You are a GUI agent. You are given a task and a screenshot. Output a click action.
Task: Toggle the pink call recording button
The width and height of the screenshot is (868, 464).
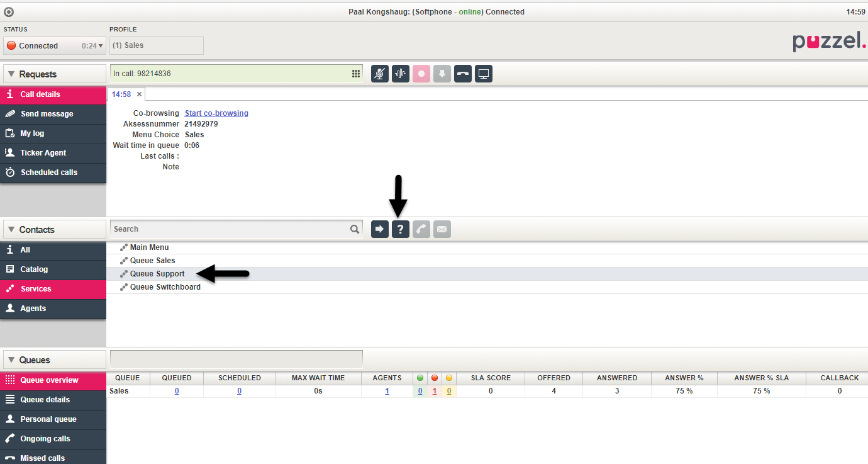pyautogui.click(x=421, y=74)
